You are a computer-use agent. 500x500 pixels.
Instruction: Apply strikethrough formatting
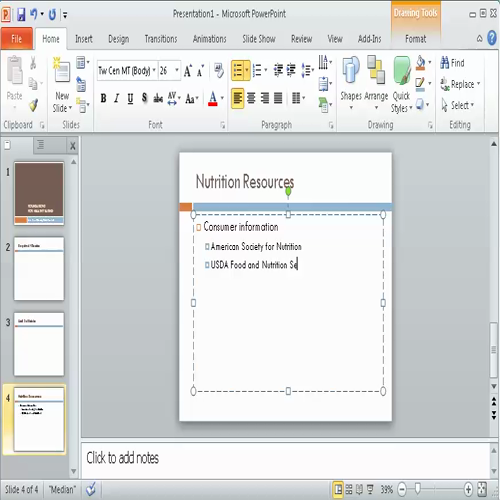tap(158, 98)
